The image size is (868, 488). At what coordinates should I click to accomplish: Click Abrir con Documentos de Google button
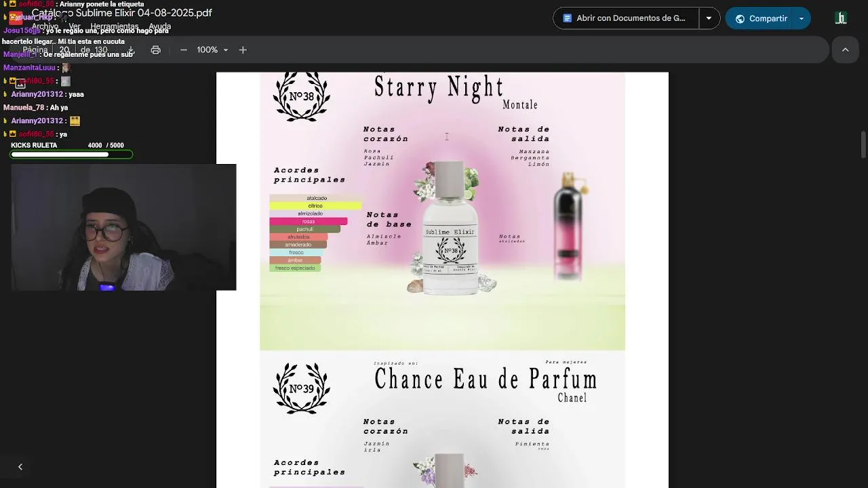626,18
